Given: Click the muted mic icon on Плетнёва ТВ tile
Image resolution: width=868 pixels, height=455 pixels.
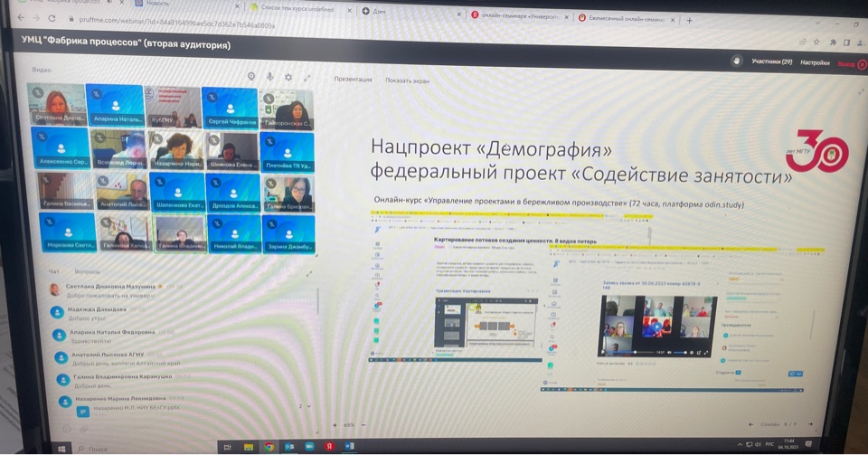Looking at the screenshot, I should 270,142.
